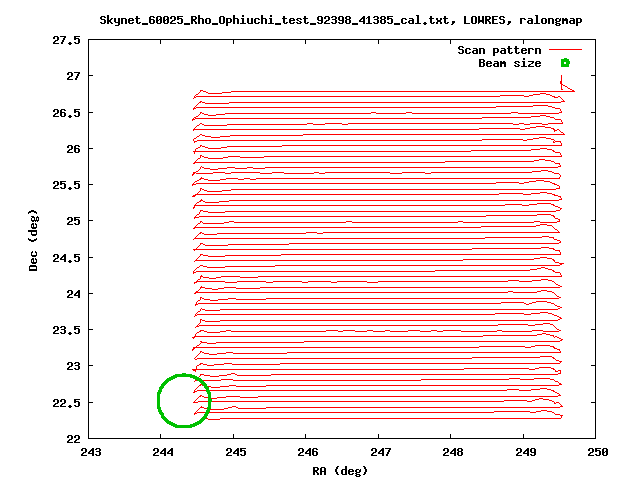Screen dimensions: 640x480
Task: Click the x-axis tick label 249
Action: [x=525, y=452]
